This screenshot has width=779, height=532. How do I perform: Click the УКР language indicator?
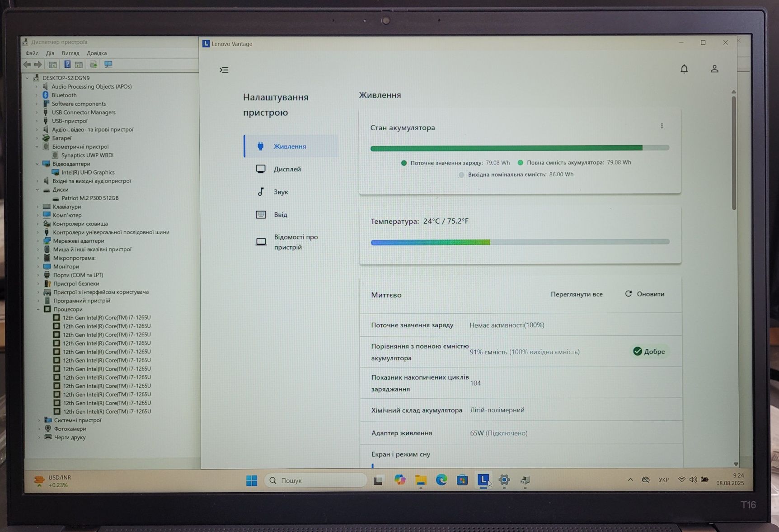(x=664, y=480)
